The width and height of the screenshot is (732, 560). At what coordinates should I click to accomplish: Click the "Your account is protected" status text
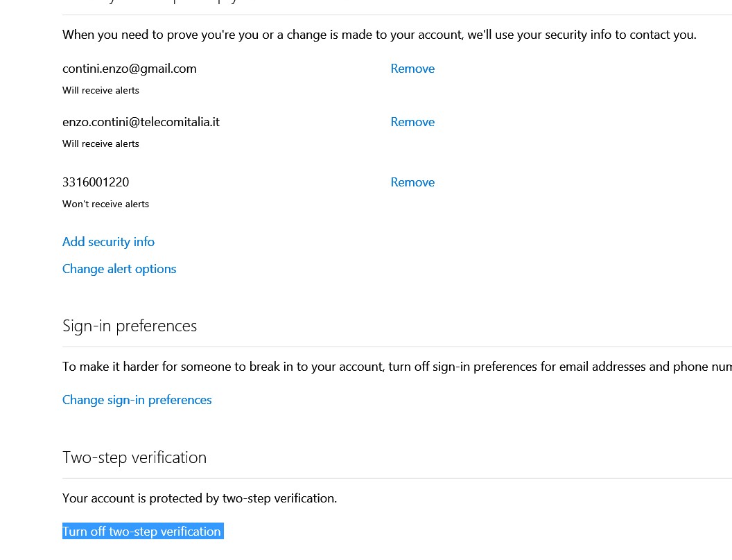coord(200,498)
